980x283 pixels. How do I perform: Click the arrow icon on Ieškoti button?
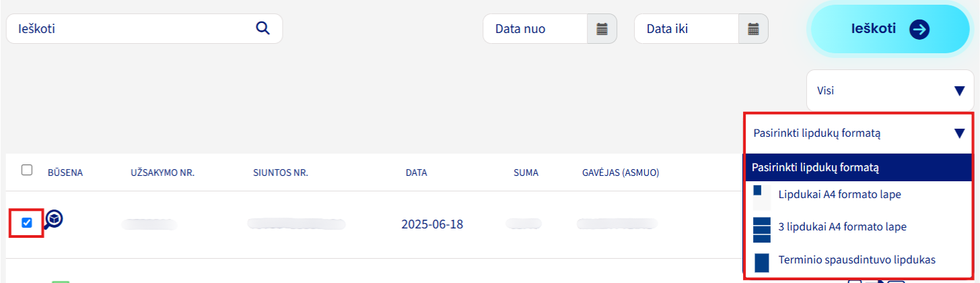tap(919, 29)
